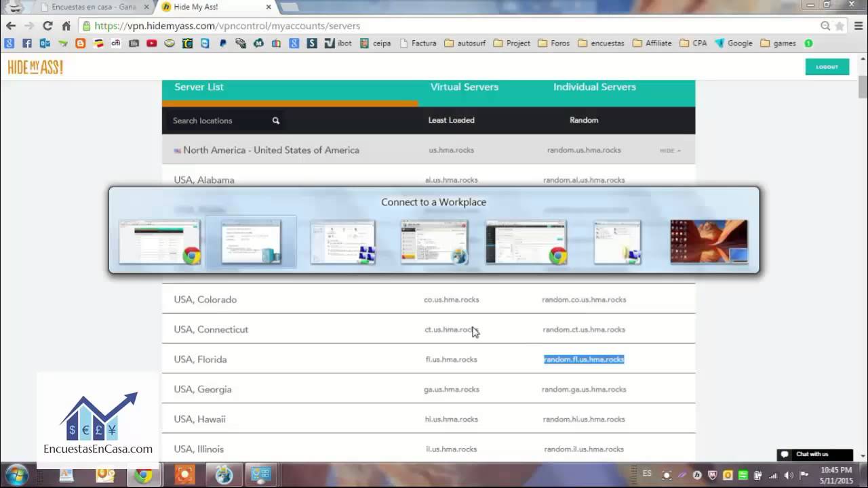This screenshot has width=868, height=488.
Task: Click the USA, Georgia row label
Action: pyautogui.click(x=203, y=389)
